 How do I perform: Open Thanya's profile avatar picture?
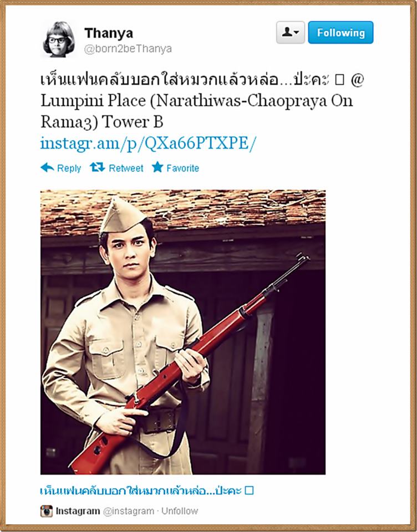tap(59, 39)
